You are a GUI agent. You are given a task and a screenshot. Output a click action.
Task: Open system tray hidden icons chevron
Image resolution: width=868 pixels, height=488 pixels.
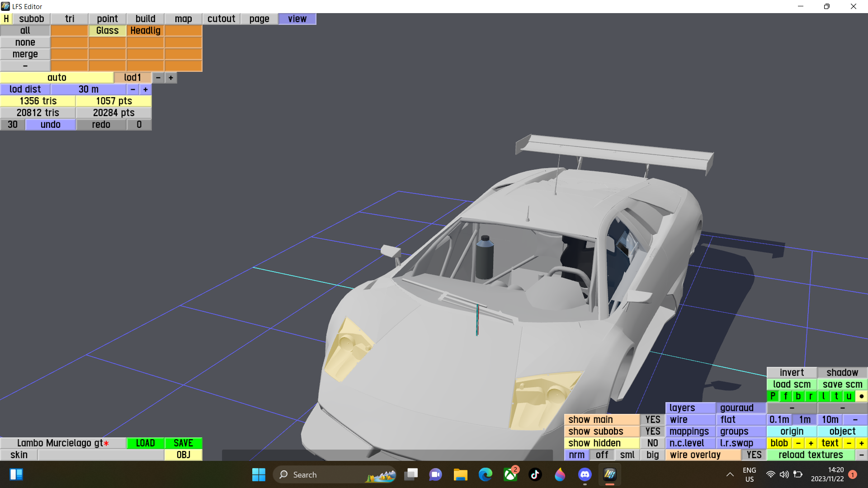coord(730,474)
